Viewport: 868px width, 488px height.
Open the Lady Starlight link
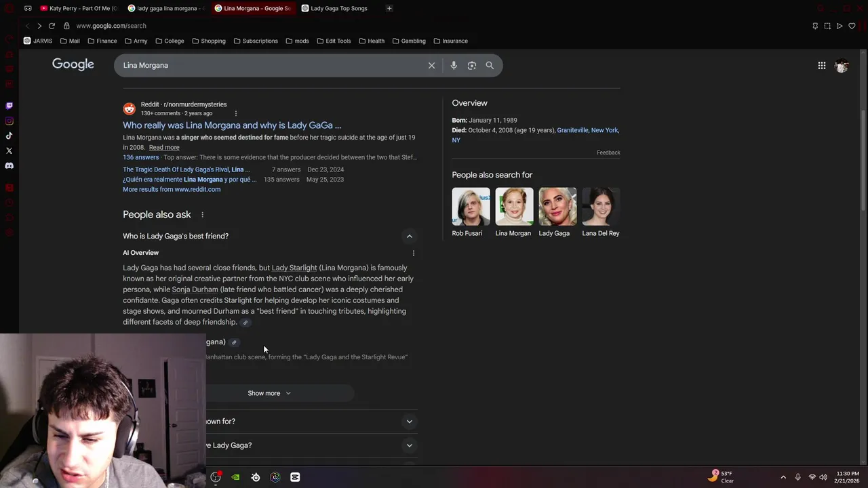click(x=294, y=268)
